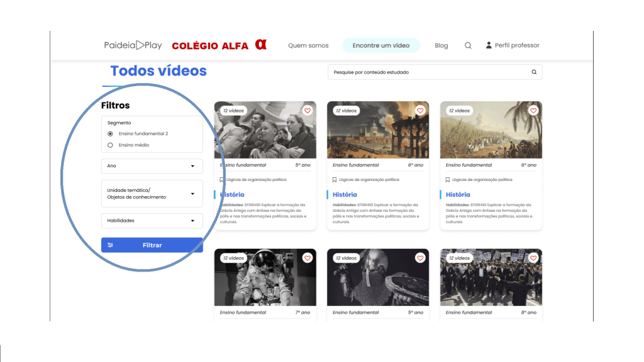Click magnifier icon inside content search field
Image resolution: width=644 pixels, height=362 pixels.
(x=534, y=72)
